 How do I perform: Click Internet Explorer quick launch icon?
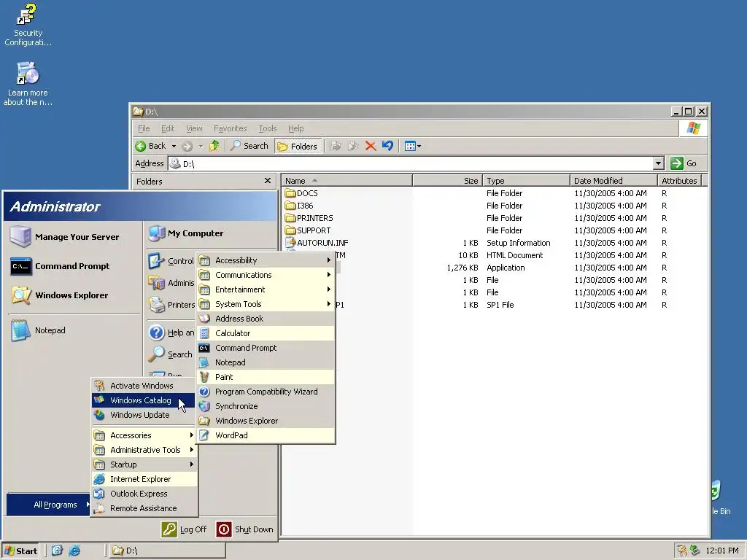click(74, 551)
